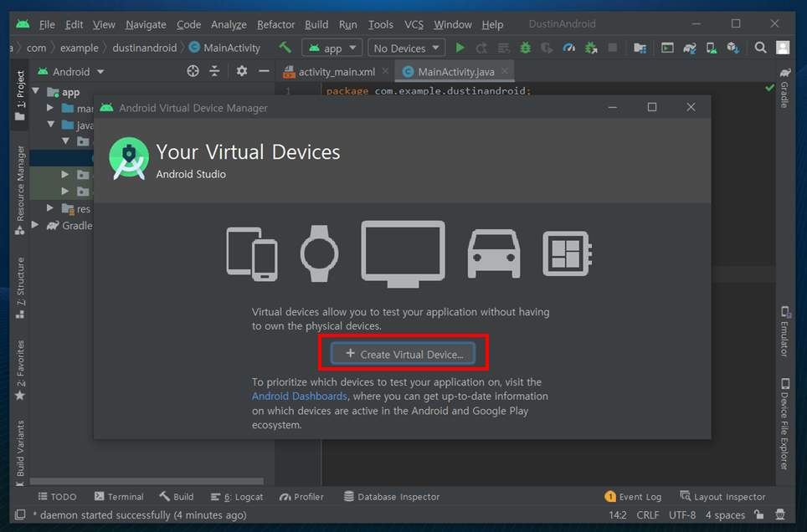
Task: Close the activity_main.xml tab
Action: click(385, 71)
